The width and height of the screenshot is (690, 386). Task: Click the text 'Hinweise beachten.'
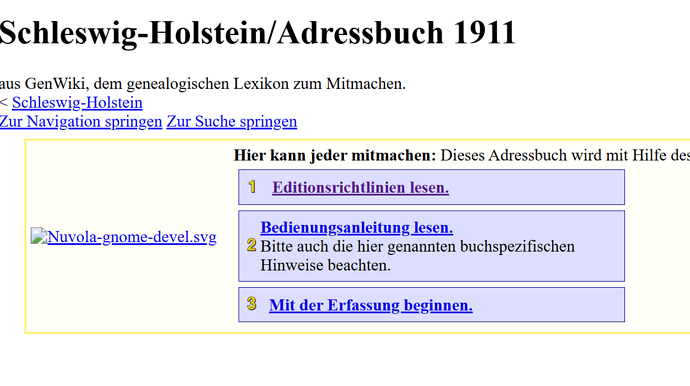(x=325, y=265)
